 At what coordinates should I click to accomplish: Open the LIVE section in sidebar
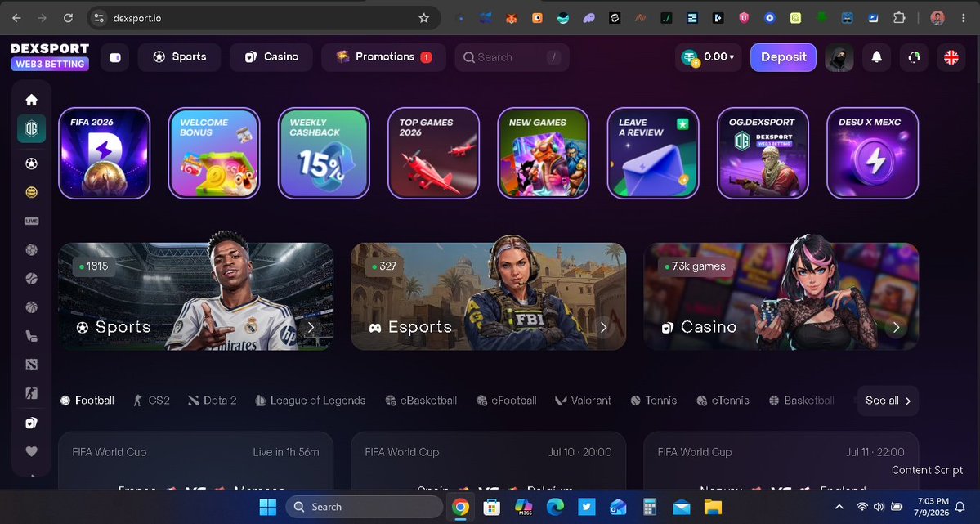click(31, 221)
